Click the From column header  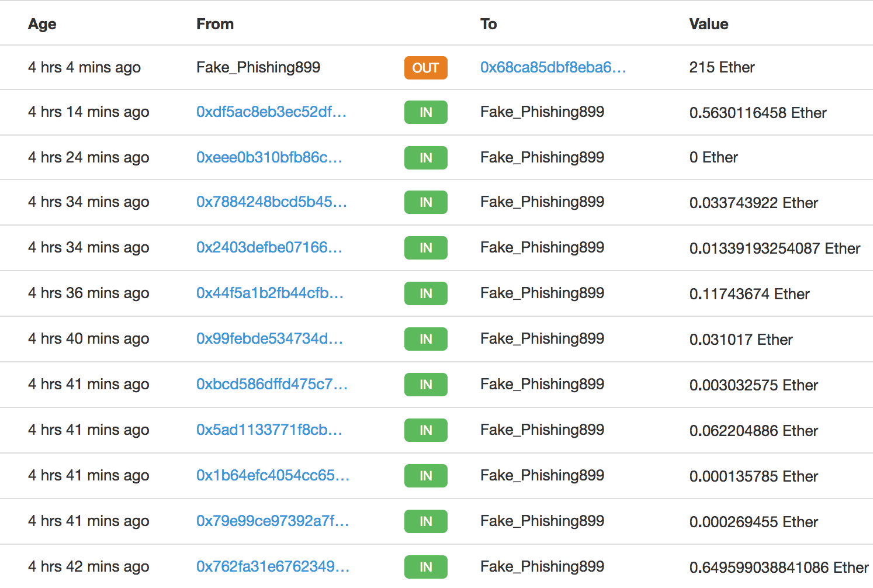[x=215, y=24]
